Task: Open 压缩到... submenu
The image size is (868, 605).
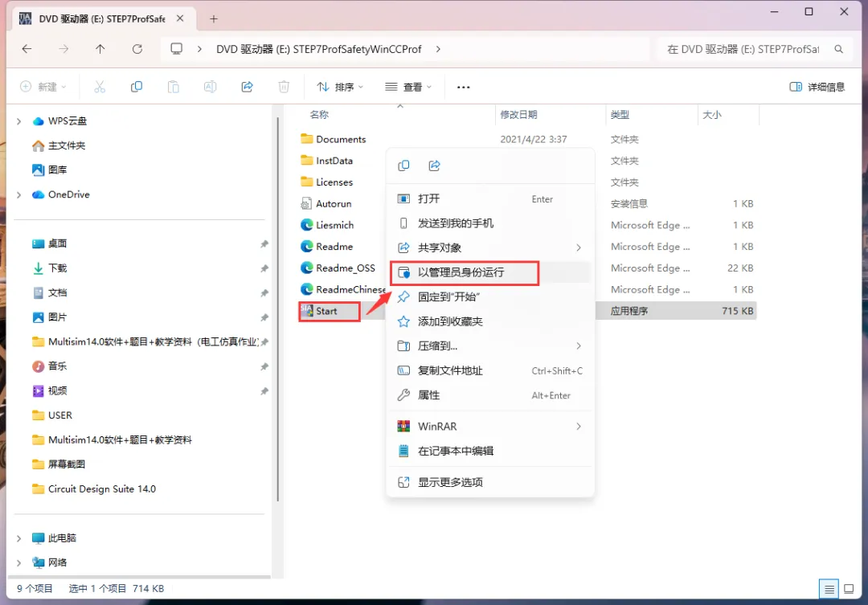Action: click(490, 346)
